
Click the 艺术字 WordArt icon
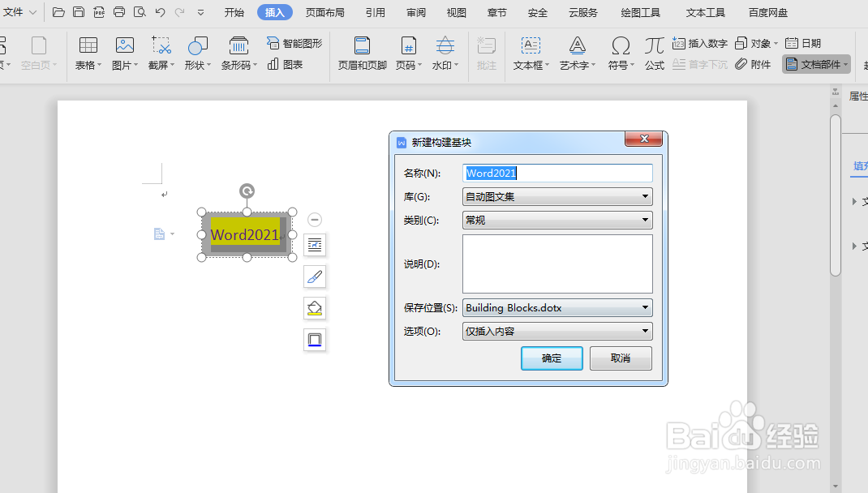tap(576, 53)
